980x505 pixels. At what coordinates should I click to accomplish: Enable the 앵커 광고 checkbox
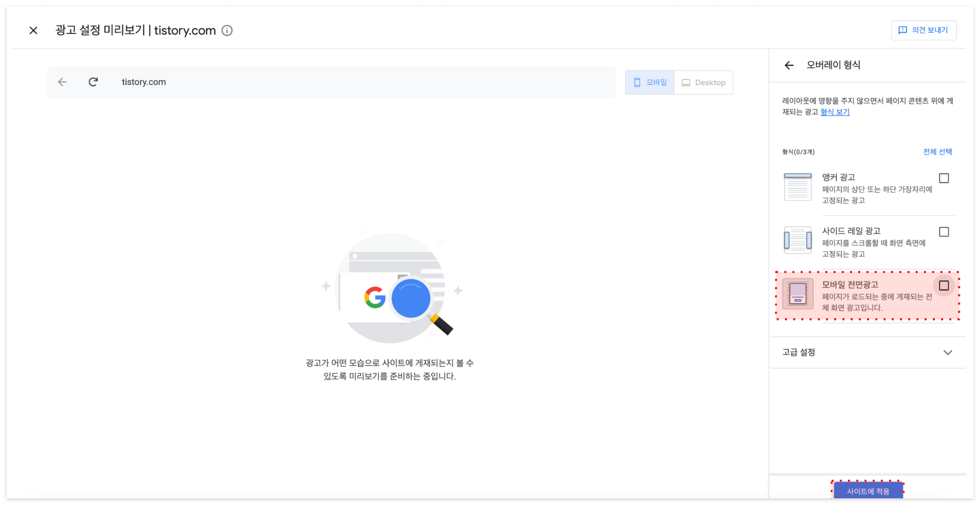(x=944, y=178)
